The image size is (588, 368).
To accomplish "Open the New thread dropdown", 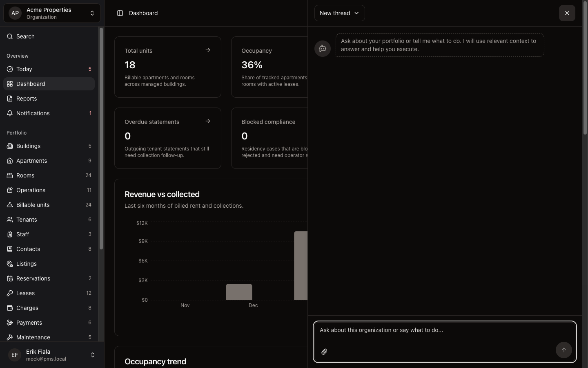I will [x=339, y=13].
